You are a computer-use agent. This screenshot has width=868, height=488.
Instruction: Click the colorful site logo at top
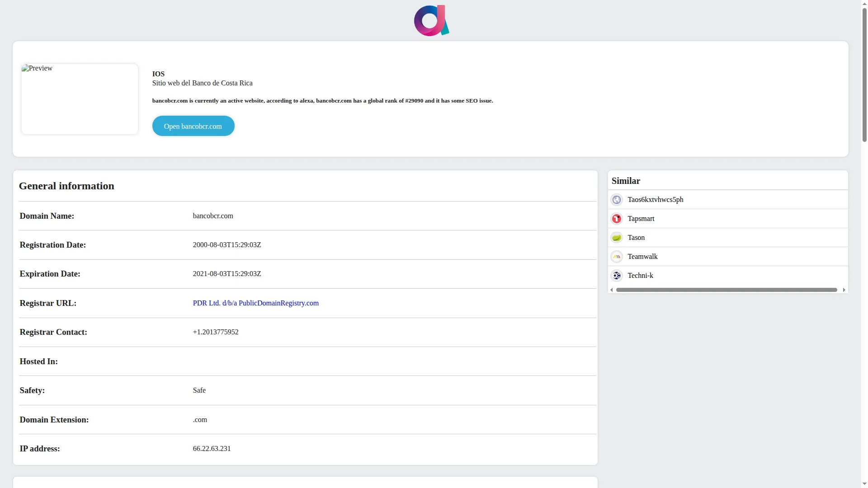coord(431,21)
